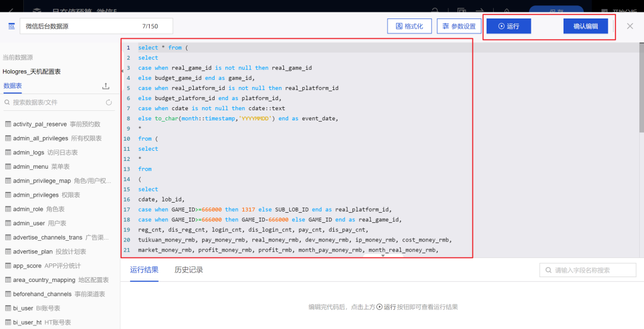Click the table icon for bi_user_ht

[8, 322]
